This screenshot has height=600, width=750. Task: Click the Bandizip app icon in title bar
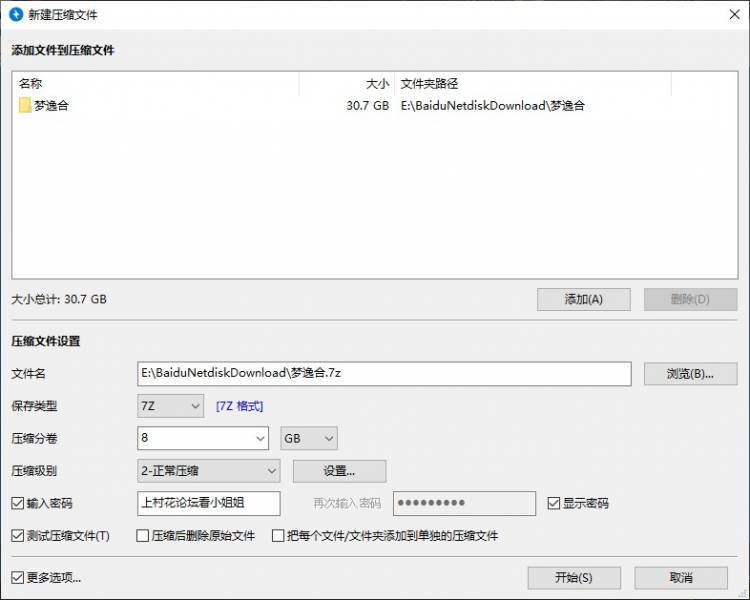[x=16, y=14]
